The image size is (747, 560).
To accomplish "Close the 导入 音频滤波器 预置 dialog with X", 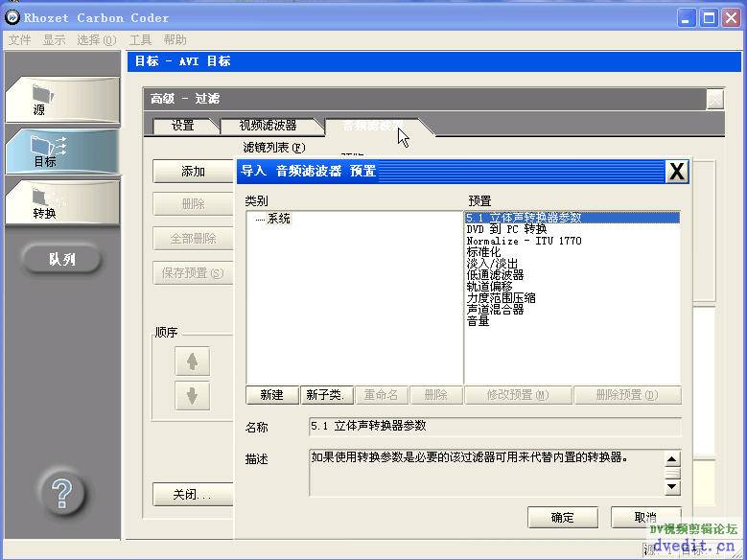I will click(x=677, y=171).
